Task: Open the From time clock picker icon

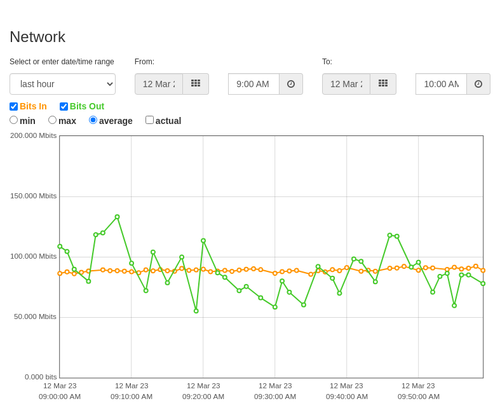Action: coord(291,84)
